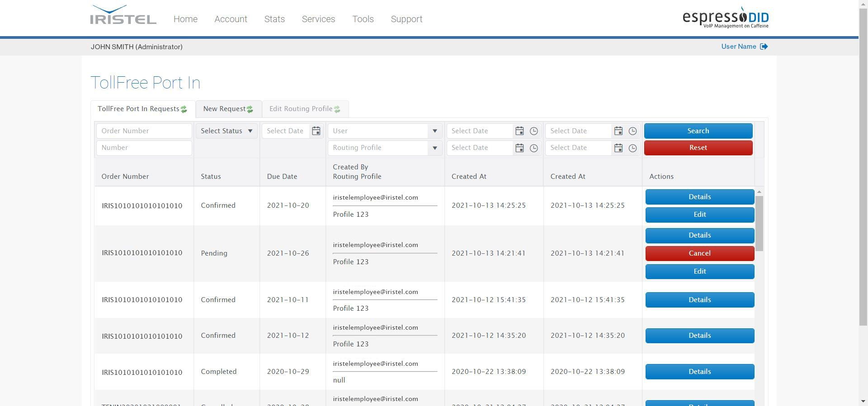868x406 pixels.
Task: Open calendar in top-right Created At filter
Action: pos(618,131)
